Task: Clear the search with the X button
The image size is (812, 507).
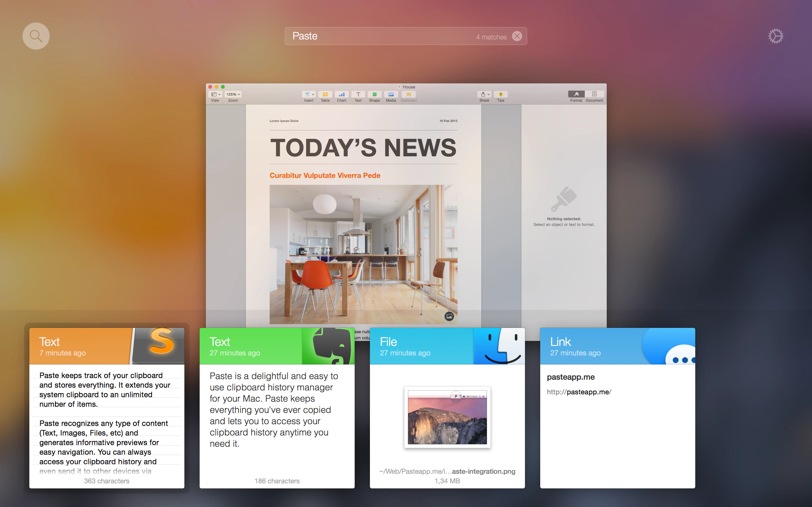Action: pos(517,36)
